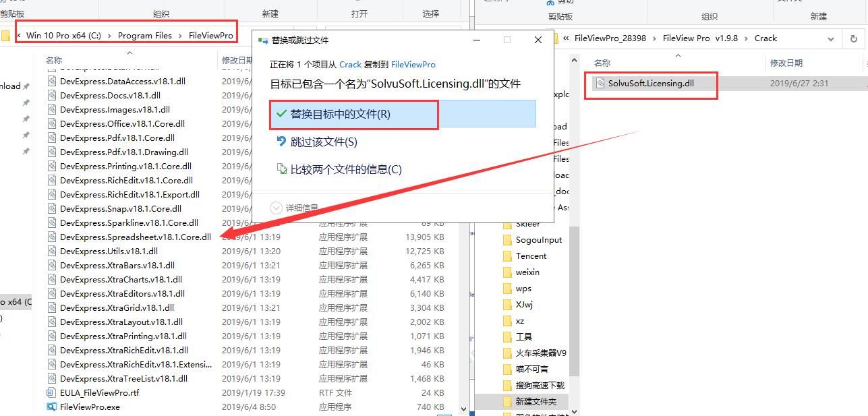
Task: Select SolvuSoft.Licensing.dll file icon
Action: click(x=599, y=84)
